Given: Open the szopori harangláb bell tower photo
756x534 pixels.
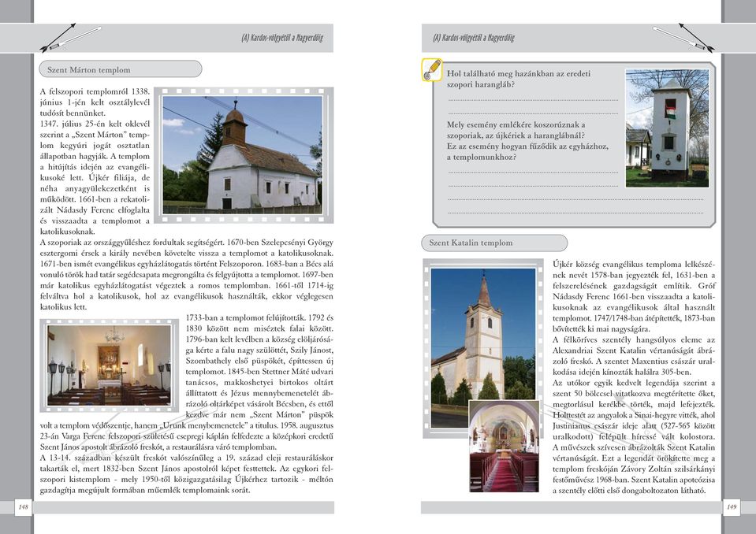Looking at the screenshot, I should pos(667,128).
